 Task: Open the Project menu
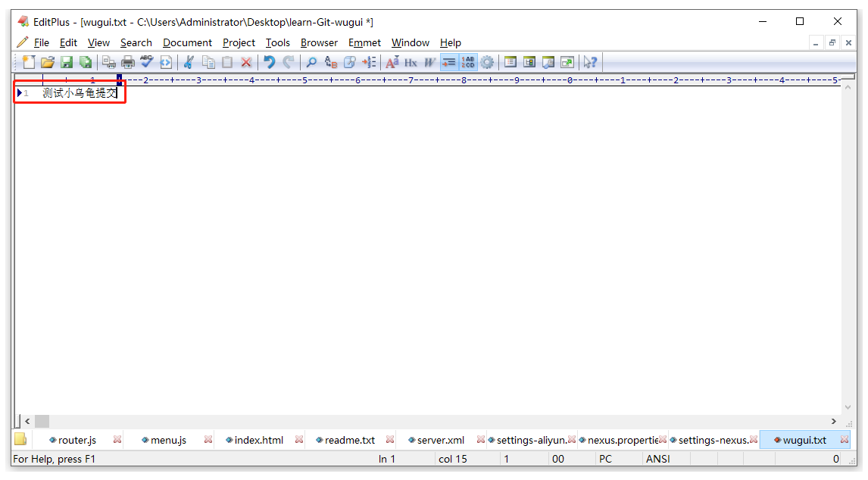(x=239, y=42)
